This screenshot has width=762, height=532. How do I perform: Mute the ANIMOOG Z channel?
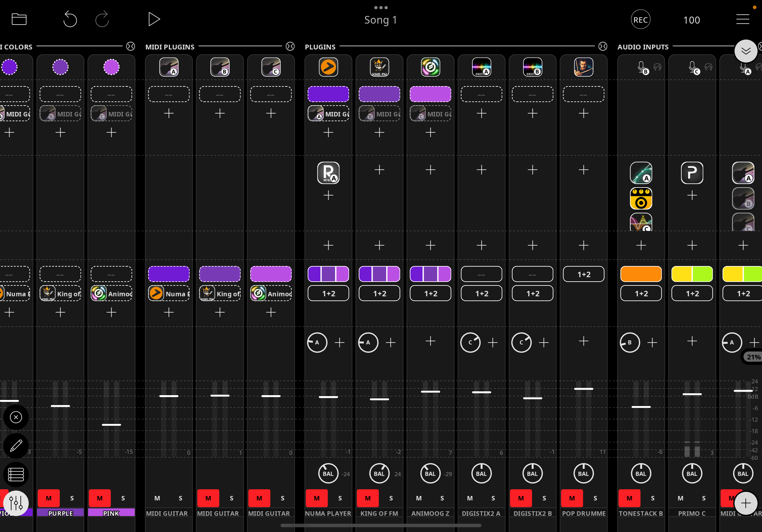419,498
